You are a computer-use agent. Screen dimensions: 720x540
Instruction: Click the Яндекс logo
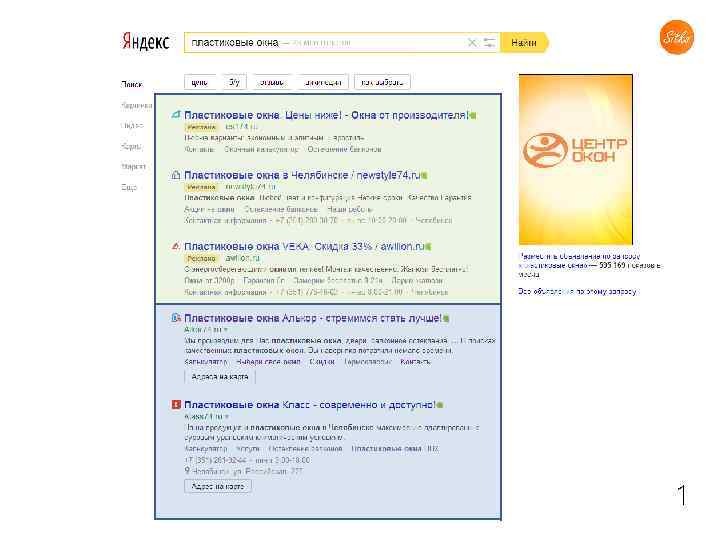(146, 42)
